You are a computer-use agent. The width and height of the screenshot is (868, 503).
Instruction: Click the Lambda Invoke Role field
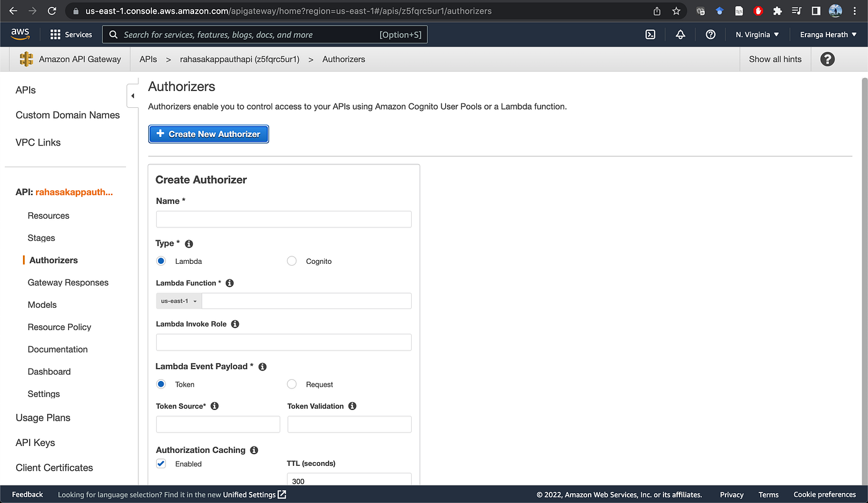click(x=283, y=342)
